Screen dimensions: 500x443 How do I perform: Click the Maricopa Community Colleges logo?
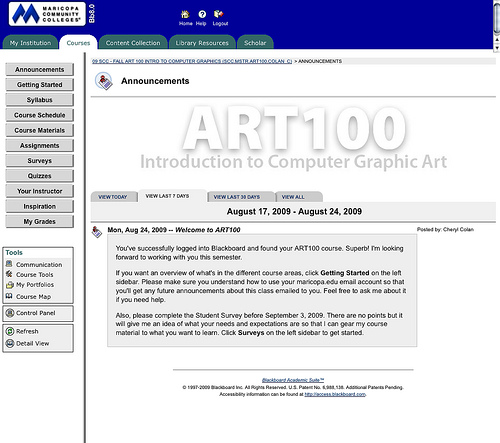point(47,14)
